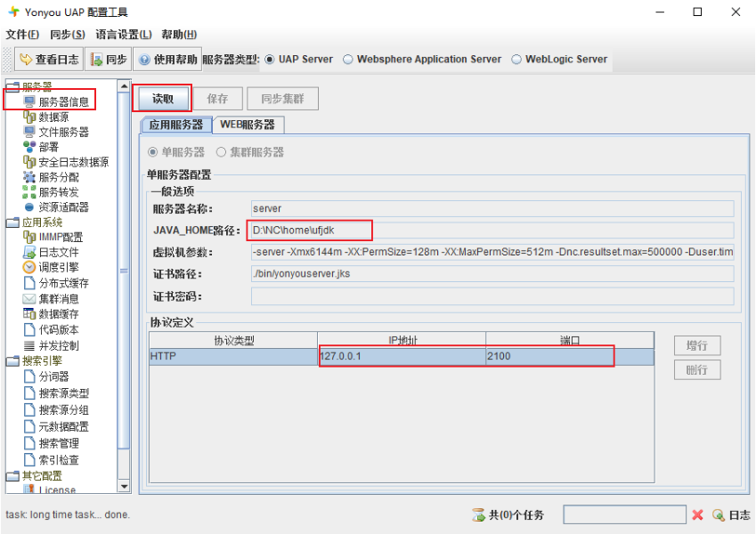Click the 增行 button
The height and width of the screenshot is (534, 756).
pos(697,345)
